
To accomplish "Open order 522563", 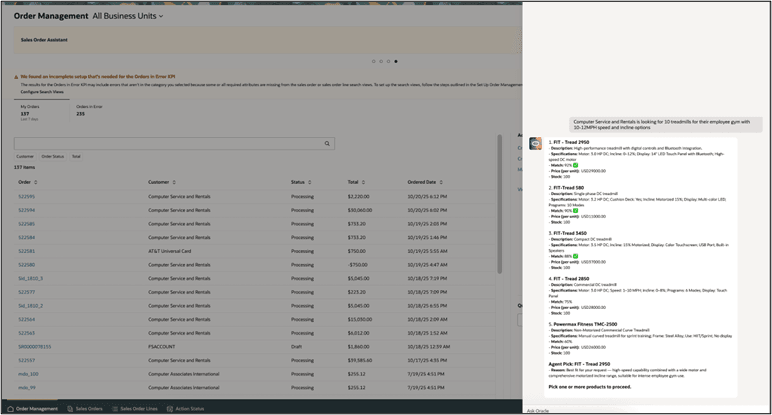I will [x=27, y=333].
